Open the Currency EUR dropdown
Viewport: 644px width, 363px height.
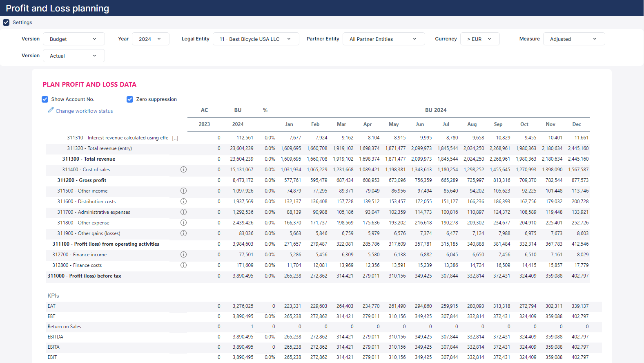point(479,39)
